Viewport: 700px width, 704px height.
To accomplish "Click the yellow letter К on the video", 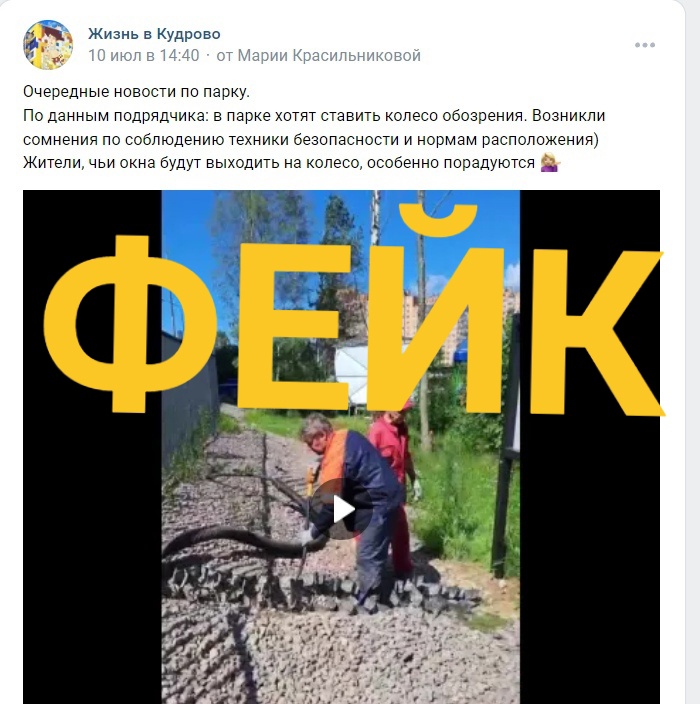I will coord(597,332).
